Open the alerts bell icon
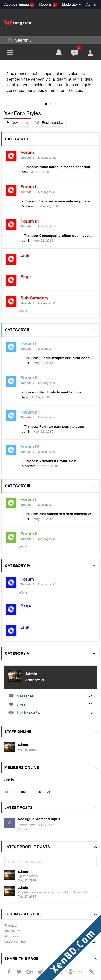The width and height of the screenshot is (101, 980). click(59, 53)
